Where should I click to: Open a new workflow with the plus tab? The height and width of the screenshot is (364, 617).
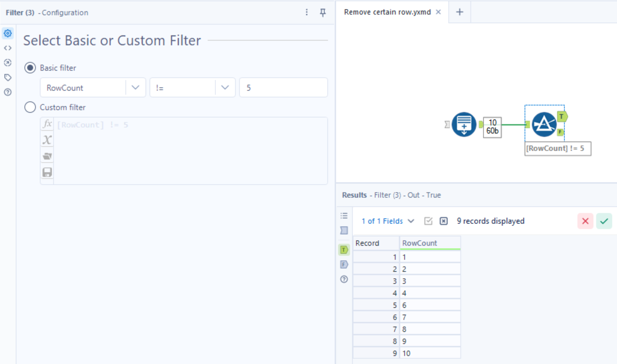(x=459, y=12)
